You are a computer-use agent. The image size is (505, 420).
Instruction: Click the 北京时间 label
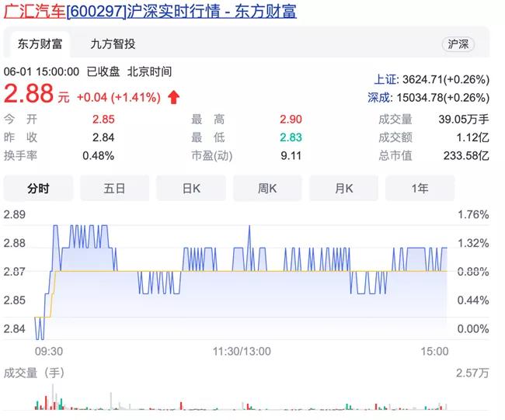coord(149,71)
